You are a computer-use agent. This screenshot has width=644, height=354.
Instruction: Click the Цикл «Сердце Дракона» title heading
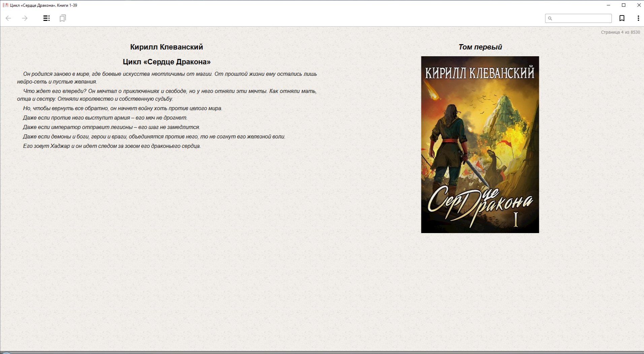(166, 62)
